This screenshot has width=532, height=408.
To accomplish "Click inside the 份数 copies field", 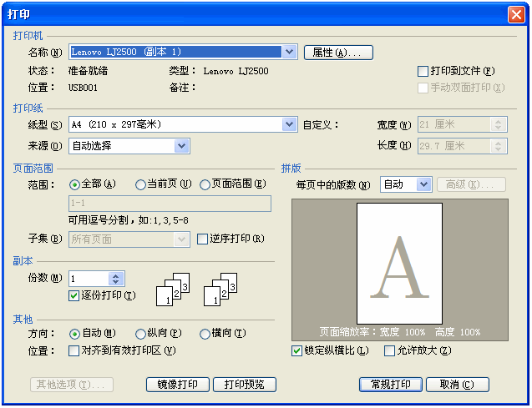I will [89, 279].
